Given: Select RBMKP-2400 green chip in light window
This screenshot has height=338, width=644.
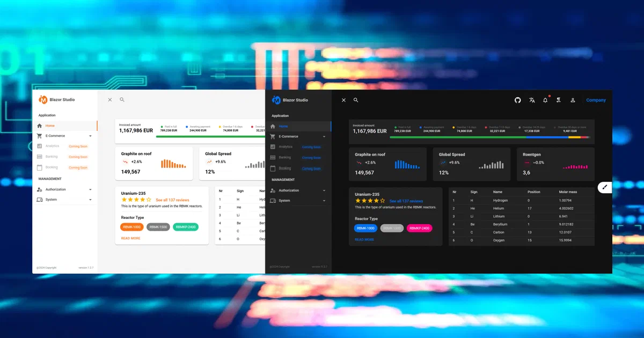Looking at the screenshot, I should tap(186, 227).
